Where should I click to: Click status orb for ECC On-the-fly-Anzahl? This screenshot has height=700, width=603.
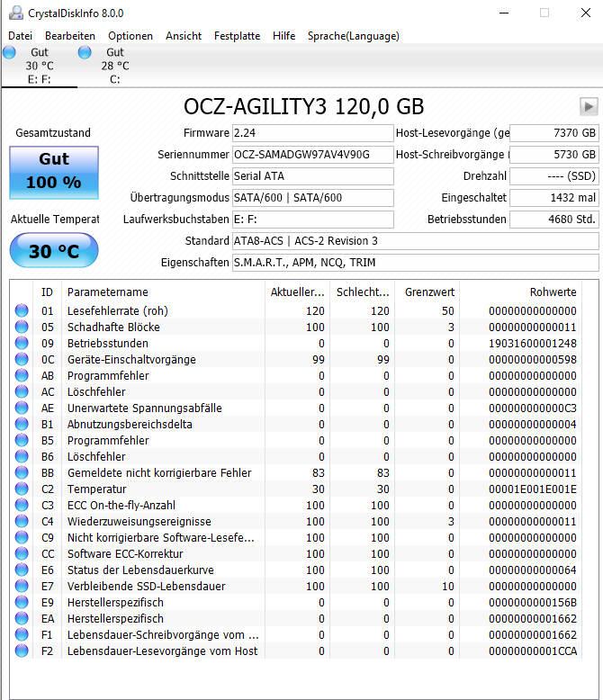click(22, 505)
